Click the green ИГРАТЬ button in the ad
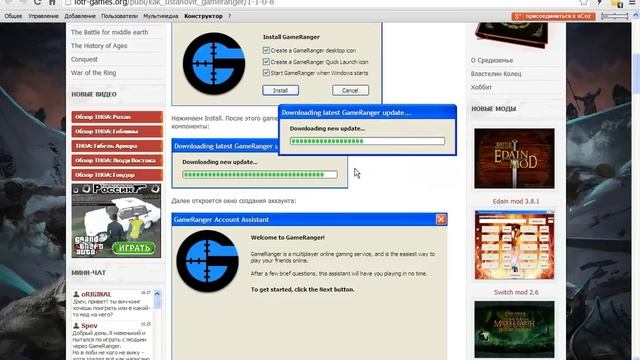This screenshot has height=360, width=640. click(x=133, y=248)
